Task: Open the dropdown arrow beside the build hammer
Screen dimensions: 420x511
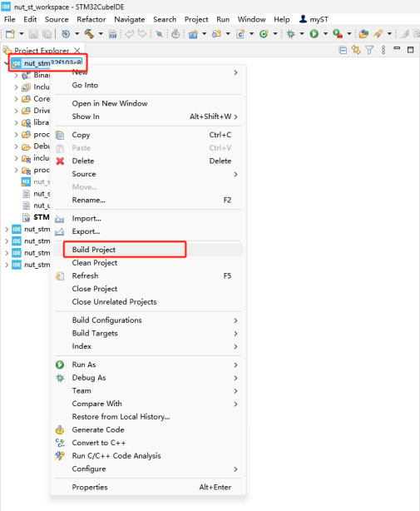Action: tap(101, 33)
